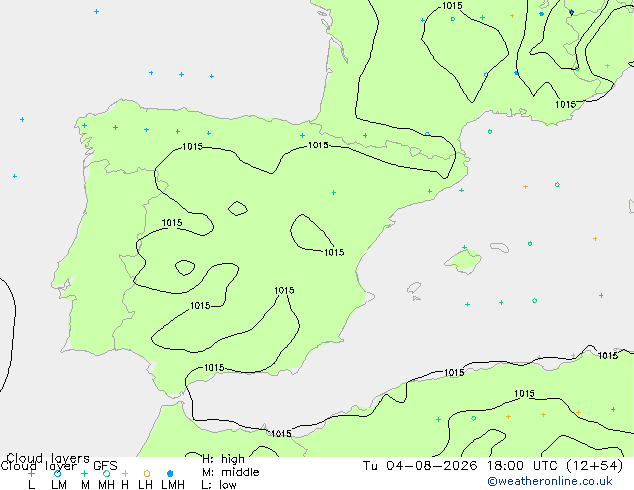Click the 'M: middle' legend text
Image resolution: width=634 pixels, height=490 pixels.
click(230, 472)
